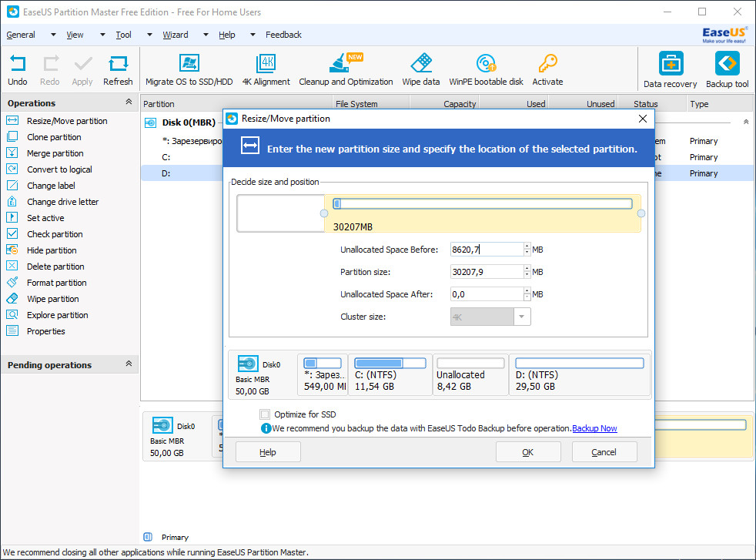
Task: Click the Redo toolbar icon
Action: pos(50,64)
